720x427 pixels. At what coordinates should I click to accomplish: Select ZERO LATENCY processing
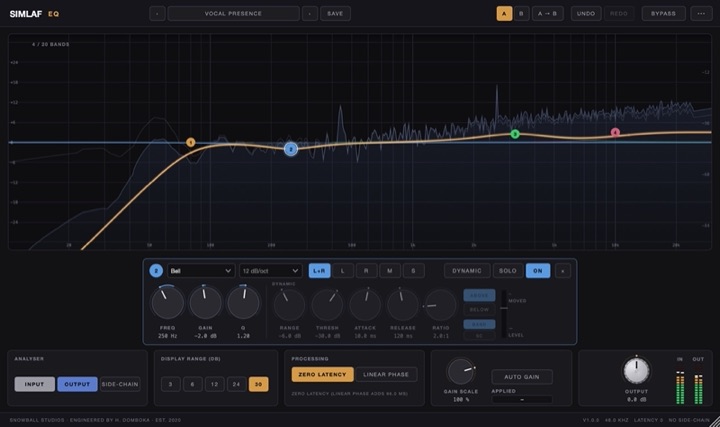[322, 374]
